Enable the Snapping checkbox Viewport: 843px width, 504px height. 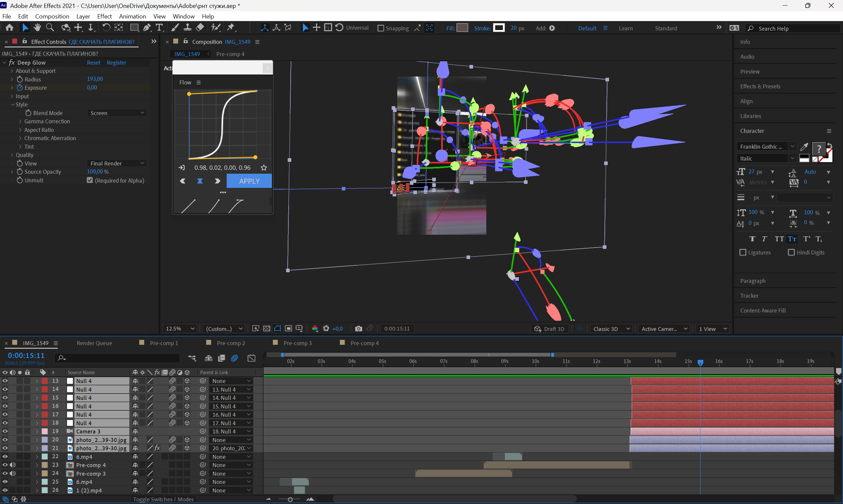(381, 28)
